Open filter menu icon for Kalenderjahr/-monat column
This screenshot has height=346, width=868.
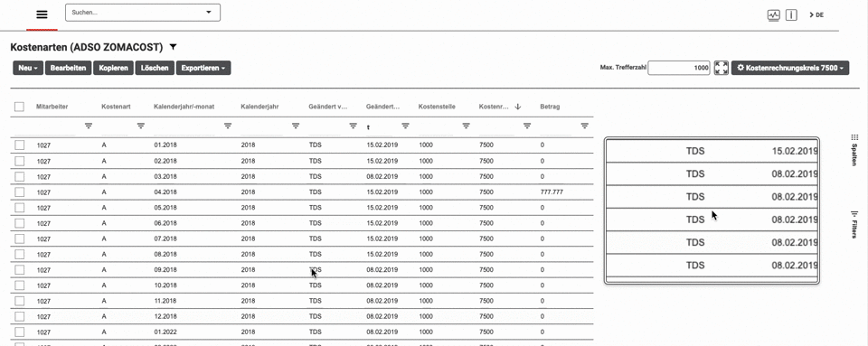click(228, 126)
